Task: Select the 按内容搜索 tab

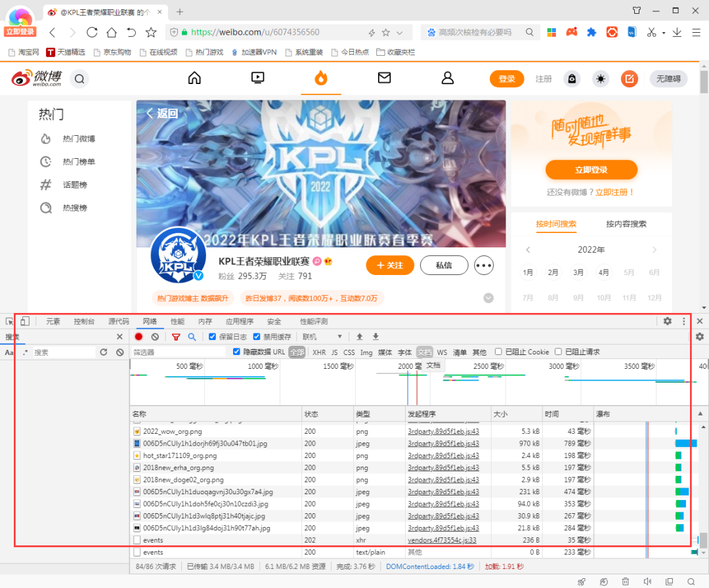Action: point(626,224)
